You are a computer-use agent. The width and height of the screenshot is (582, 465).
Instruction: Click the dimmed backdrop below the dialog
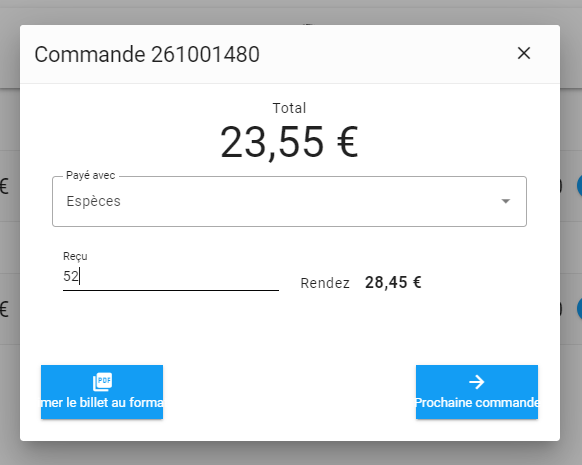click(291, 453)
